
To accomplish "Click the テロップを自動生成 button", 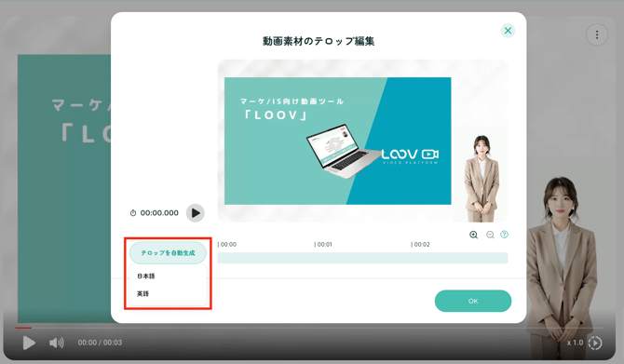I will click(x=168, y=252).
